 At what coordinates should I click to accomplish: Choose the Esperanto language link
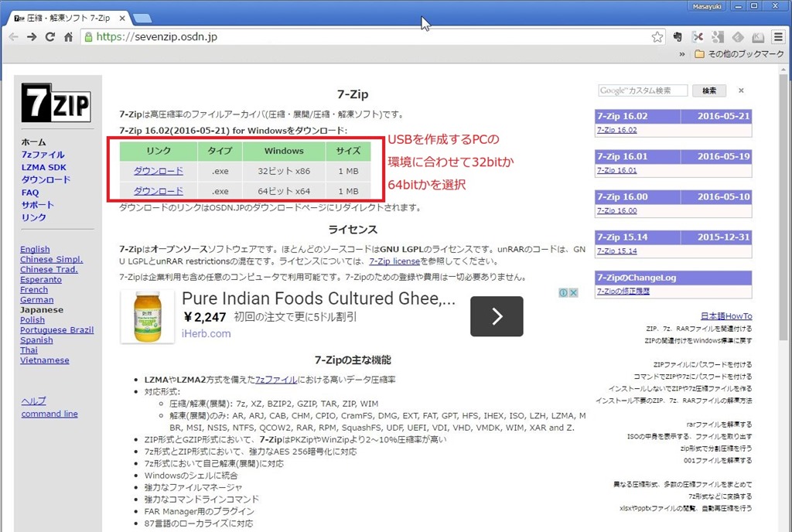click(x=41, y=280)
